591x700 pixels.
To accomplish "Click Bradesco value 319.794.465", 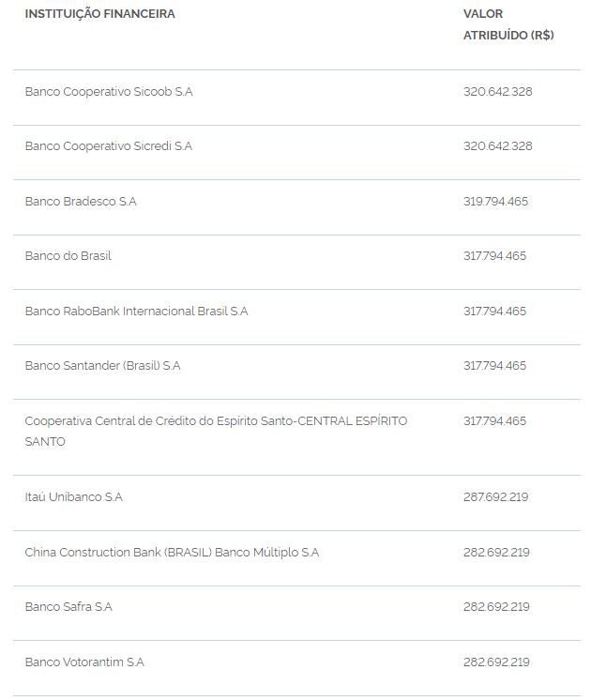I will 495,202.
